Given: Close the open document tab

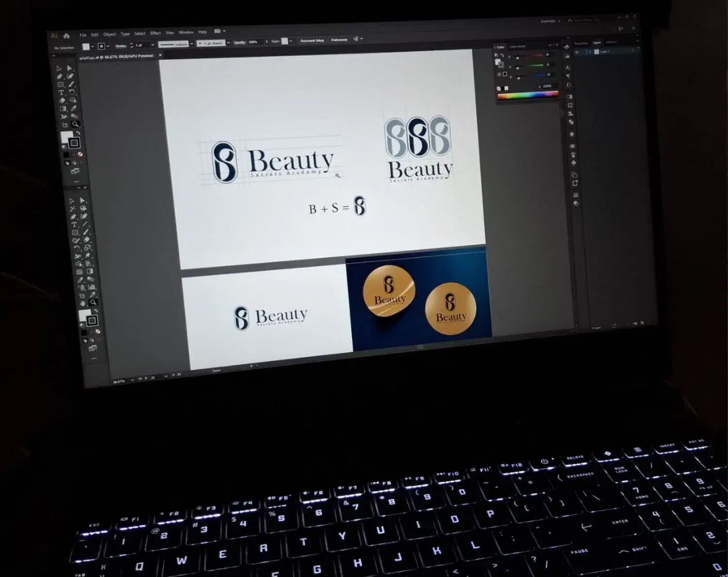Looking at the screenshot, I should tap(161, 55).
